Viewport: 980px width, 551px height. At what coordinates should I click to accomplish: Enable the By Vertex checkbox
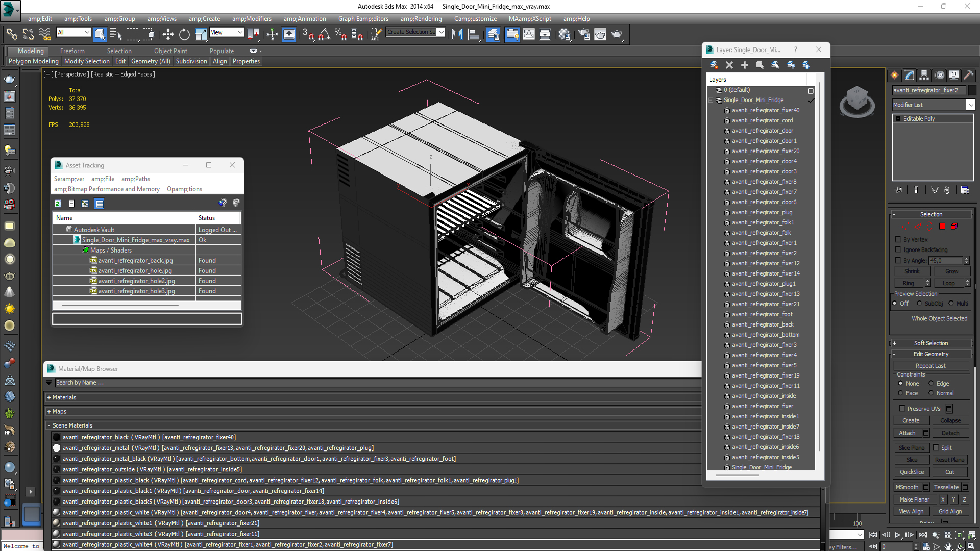coord(898,239)
